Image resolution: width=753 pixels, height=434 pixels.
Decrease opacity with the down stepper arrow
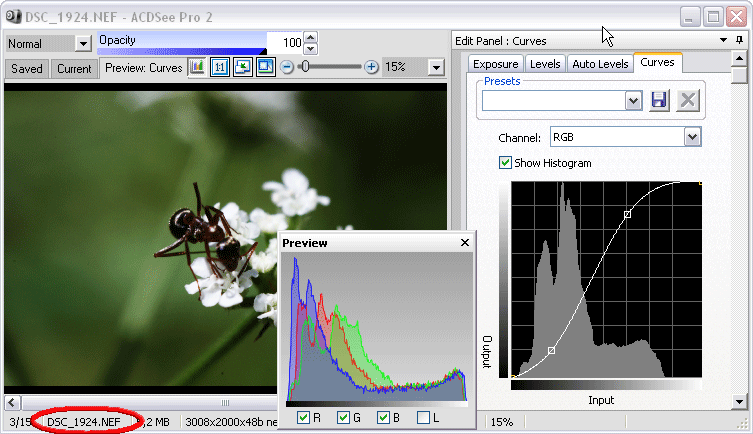(x=311, y=48)
